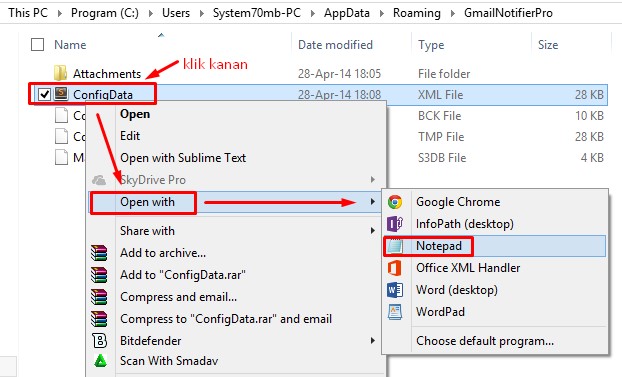
Task: Click the green Smadav triangle icon
Action: [100, 360]
